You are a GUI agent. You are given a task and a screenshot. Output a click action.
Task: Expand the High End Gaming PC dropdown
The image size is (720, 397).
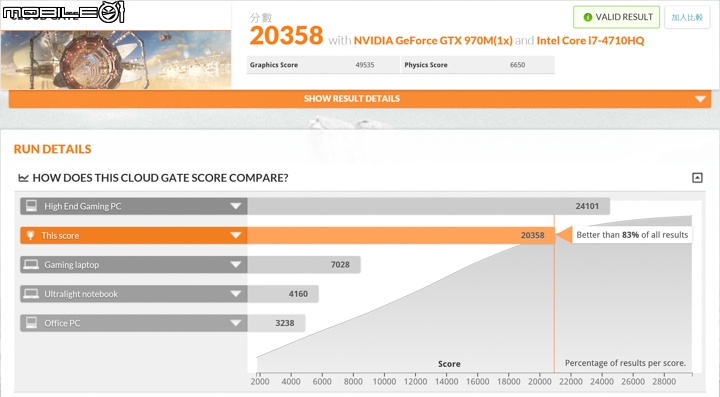pos(236,206)
